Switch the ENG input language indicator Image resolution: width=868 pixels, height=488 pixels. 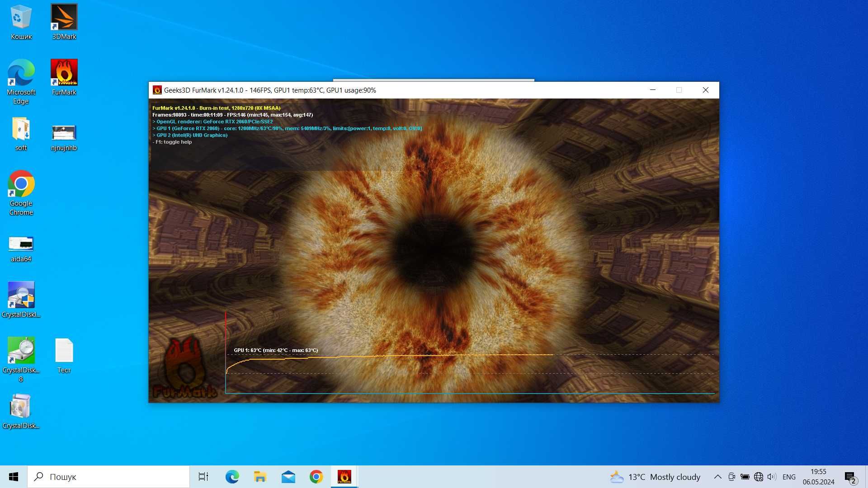(x=789, y=477)
